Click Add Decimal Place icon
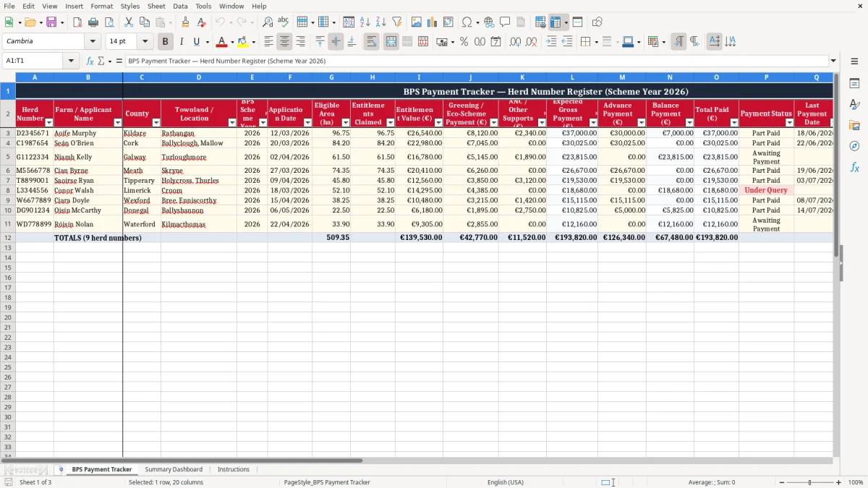 pyautogui.click(x=516, y=42)
